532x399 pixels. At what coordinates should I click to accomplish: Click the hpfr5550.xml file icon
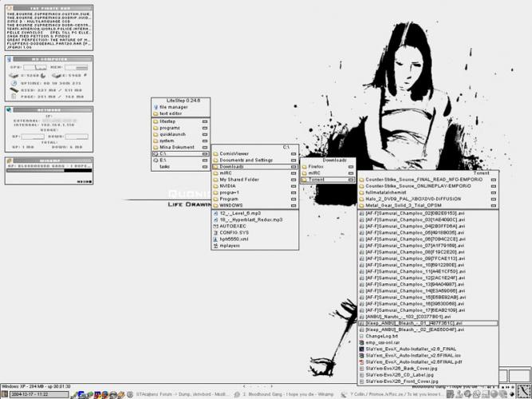pos(215,239)
